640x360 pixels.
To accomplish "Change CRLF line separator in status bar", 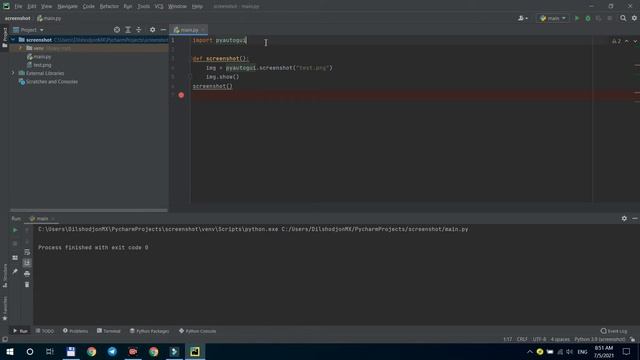I will click(522, 340).
